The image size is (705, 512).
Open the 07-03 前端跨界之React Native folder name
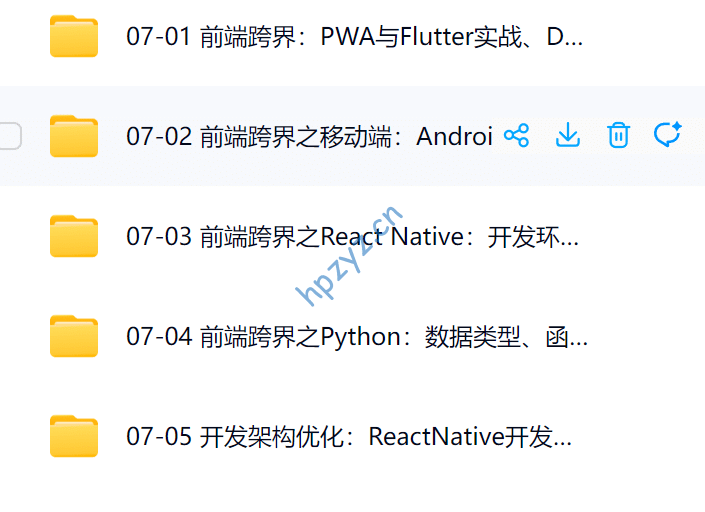pos(352,237)
